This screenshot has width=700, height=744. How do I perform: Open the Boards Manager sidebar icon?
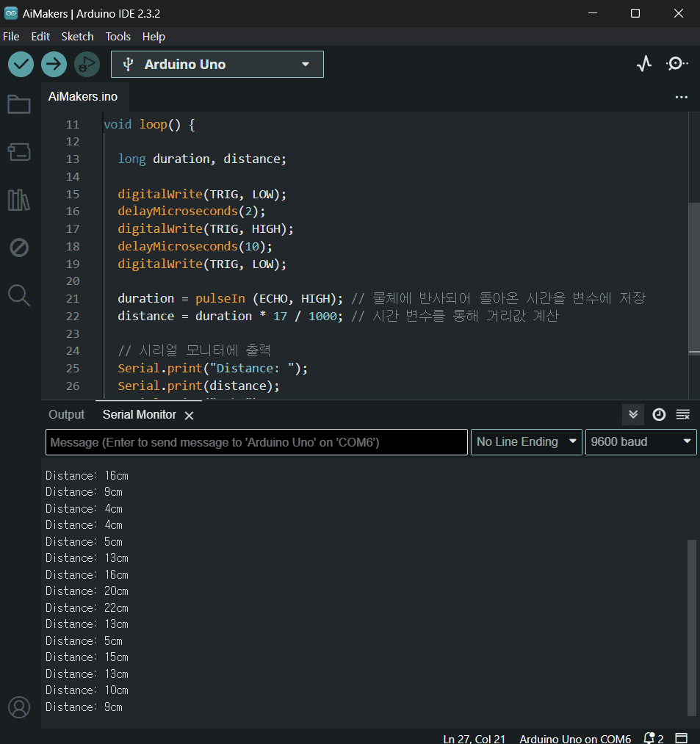[x=19, y=152]
